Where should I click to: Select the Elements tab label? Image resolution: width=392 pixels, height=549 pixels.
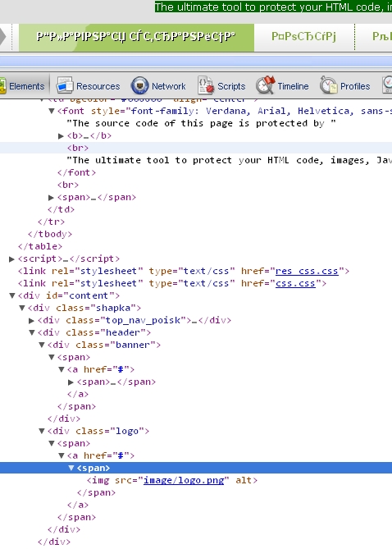26,86
